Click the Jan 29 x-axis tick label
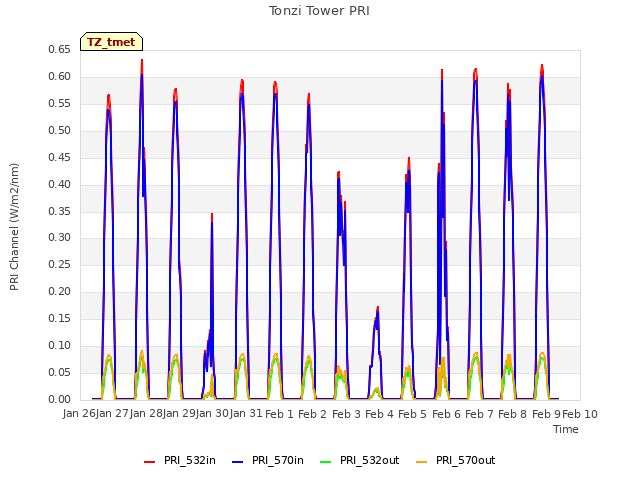 coord(179,414)
